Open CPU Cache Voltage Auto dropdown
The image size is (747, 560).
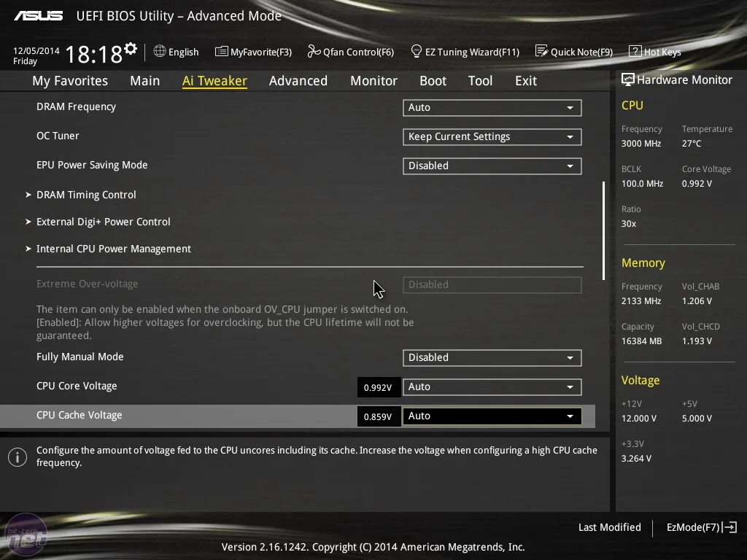[x=492, y=416]
